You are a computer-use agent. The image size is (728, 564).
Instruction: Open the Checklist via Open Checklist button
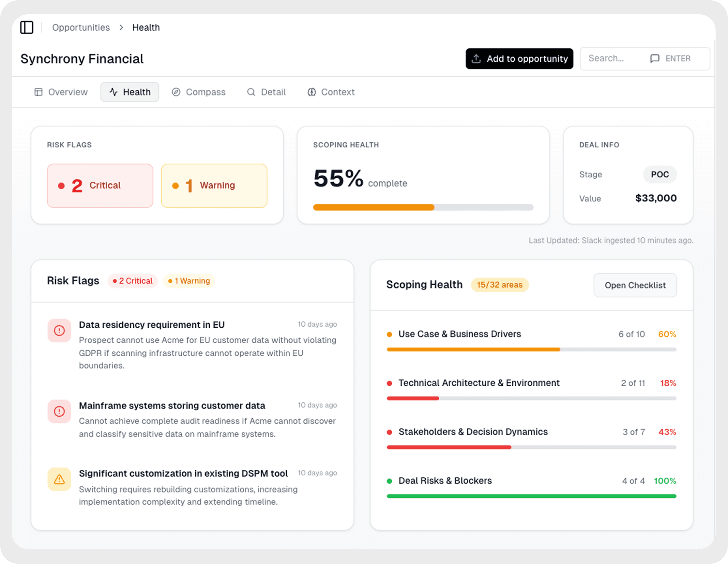(635, 285)
